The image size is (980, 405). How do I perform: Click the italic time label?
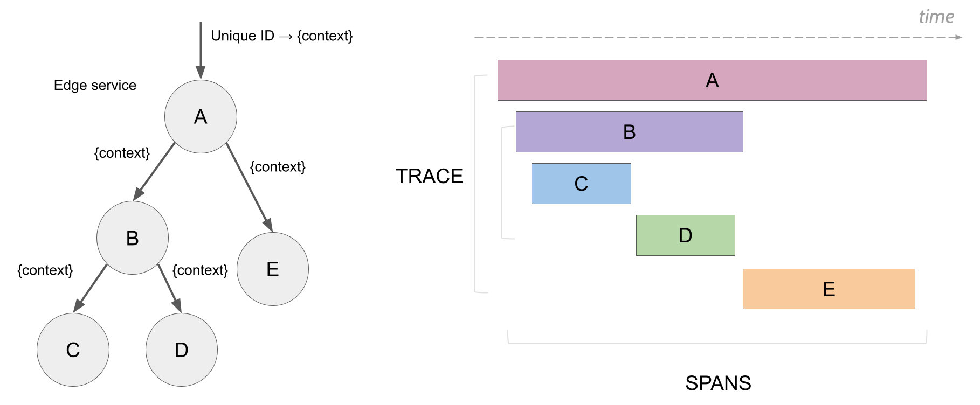tap(936, 17)
